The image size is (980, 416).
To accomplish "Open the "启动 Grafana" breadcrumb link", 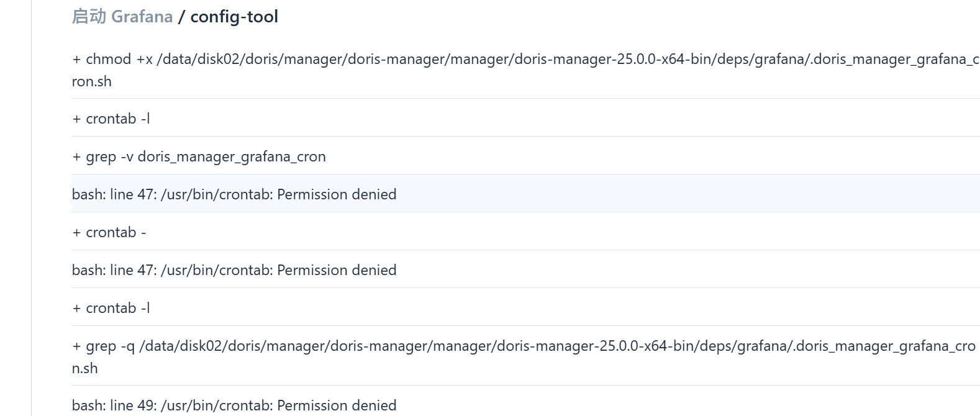I will [122, 17].
